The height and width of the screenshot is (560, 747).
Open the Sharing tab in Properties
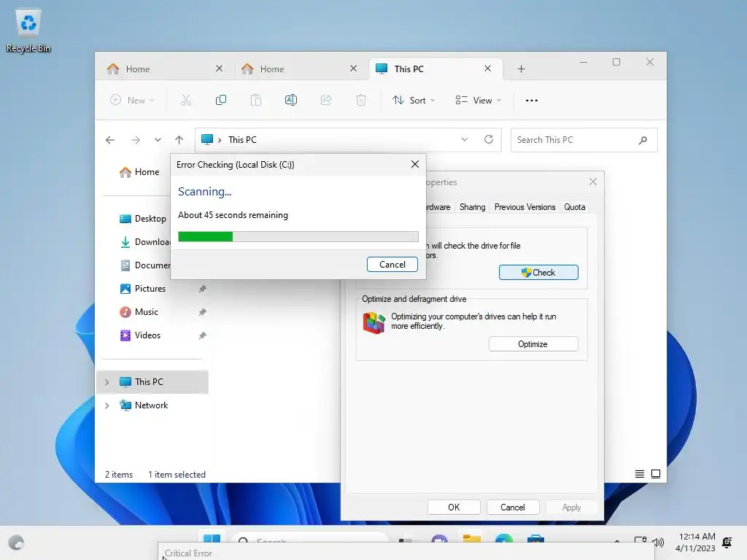point(472,207)
